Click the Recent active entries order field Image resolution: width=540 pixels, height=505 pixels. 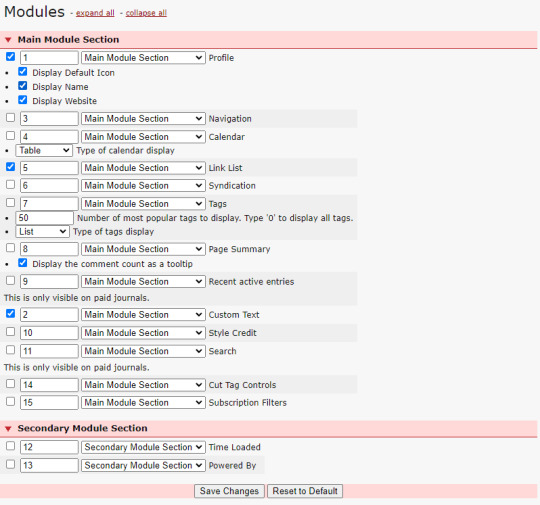(x=49, y=281)
